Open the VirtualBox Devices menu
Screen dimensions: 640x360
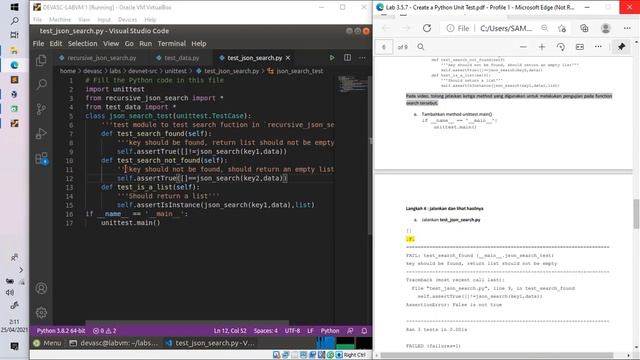point(127,20)
